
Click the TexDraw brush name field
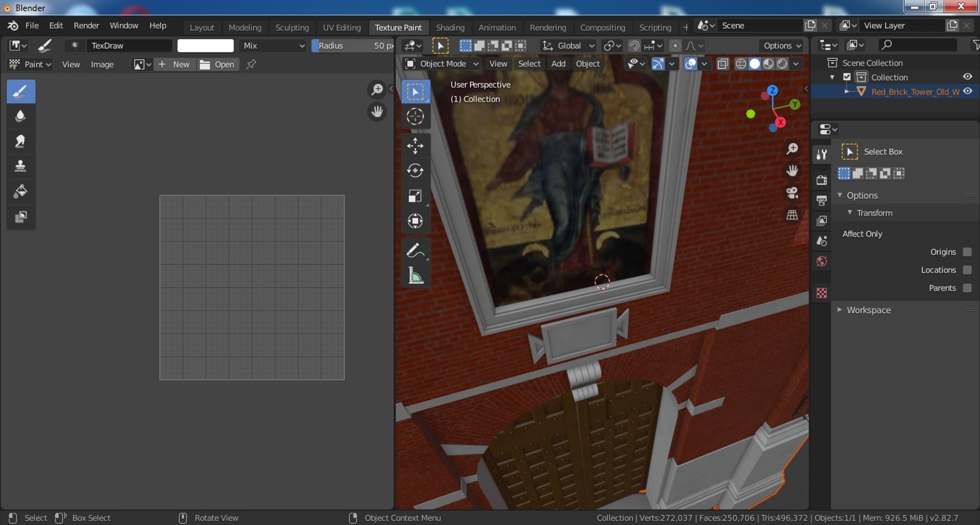coord(129,45)
